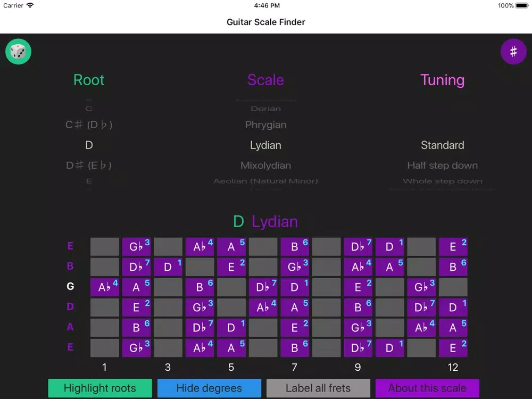Tap G♭ note on G string fret 11
Image resolution: width=532 pixels, height=399 pixels.
coord(421,287)
